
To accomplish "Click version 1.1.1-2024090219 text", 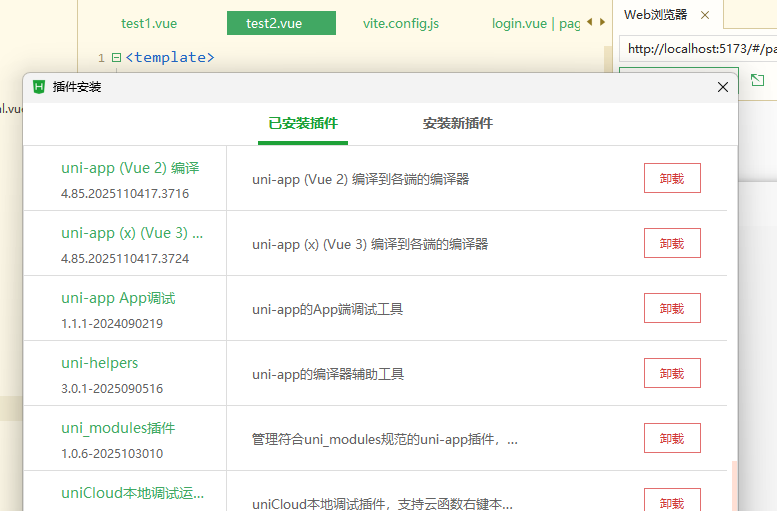I will [112, 323].
